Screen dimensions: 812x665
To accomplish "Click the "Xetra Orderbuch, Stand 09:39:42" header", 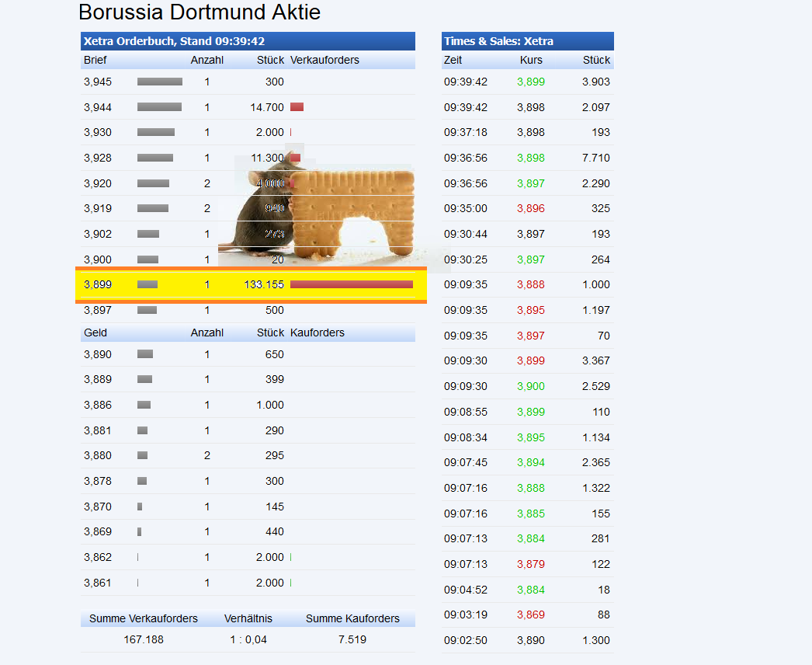I will pyautogui.click(x=174, y=41).
